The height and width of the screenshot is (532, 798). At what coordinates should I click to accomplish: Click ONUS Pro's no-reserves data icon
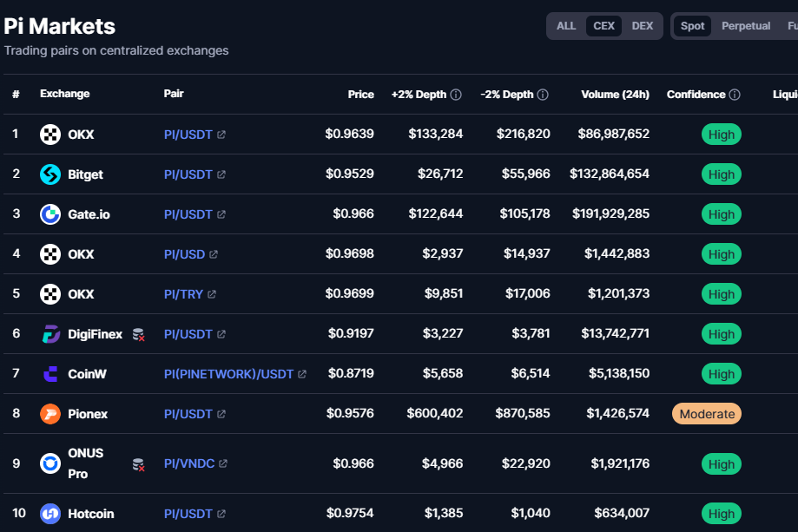138,464
